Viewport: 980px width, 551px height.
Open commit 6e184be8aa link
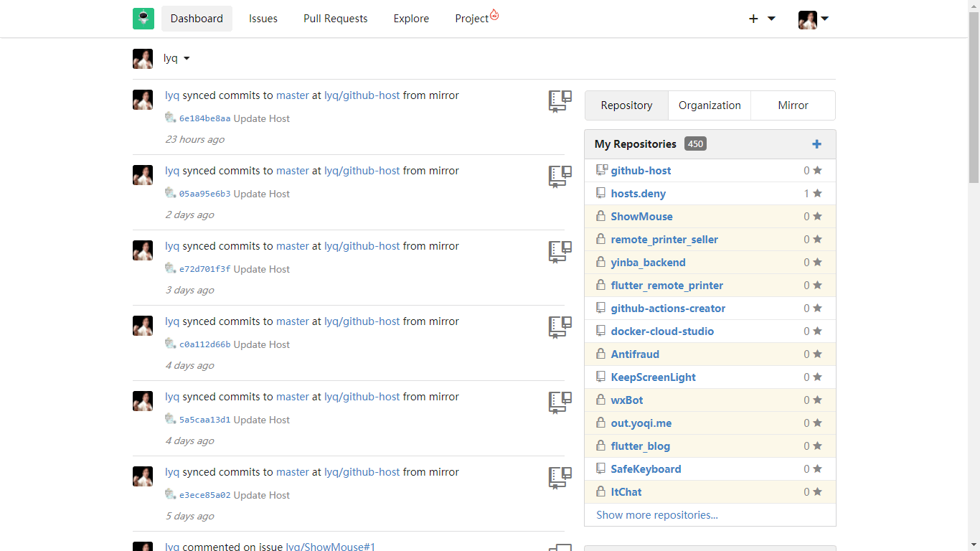tap(205, 119)
